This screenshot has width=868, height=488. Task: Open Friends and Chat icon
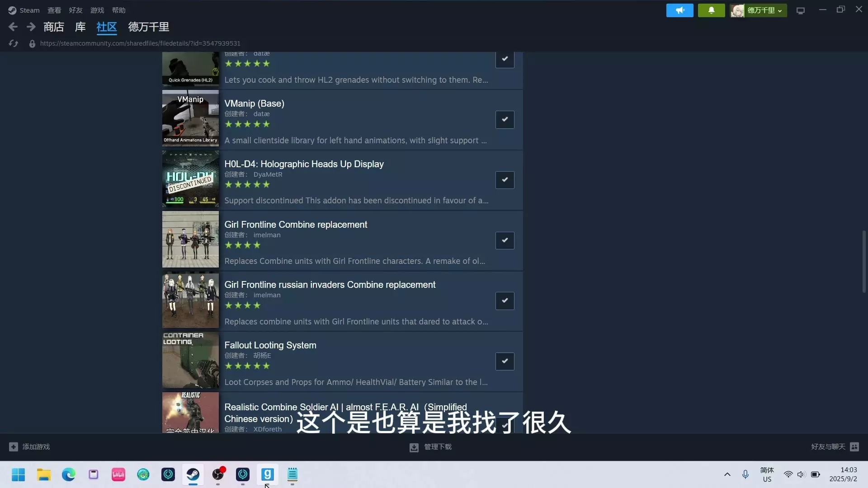(854, 447)
